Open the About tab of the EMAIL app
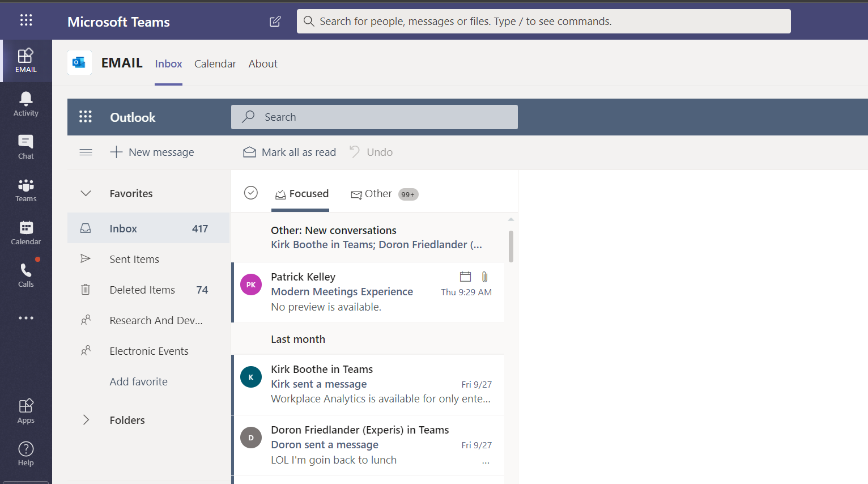The width and height of the screenshot is (868, 484). point(263,63)
